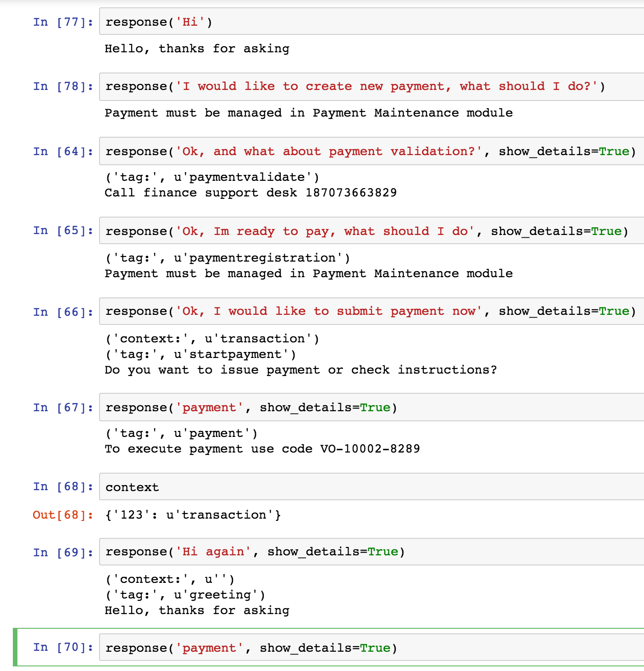Click the 'paymentregistration' tag output line
This screenshot has height=671, width=644.
point(228,258)
